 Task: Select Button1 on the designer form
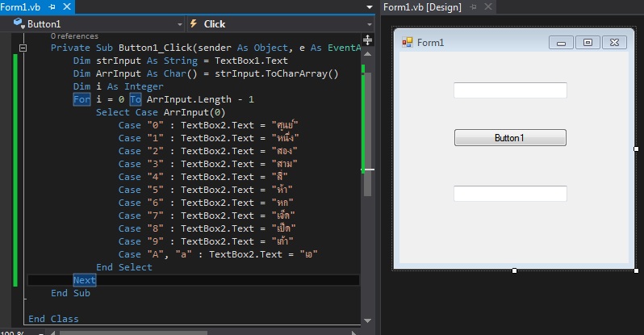point(510,138)
